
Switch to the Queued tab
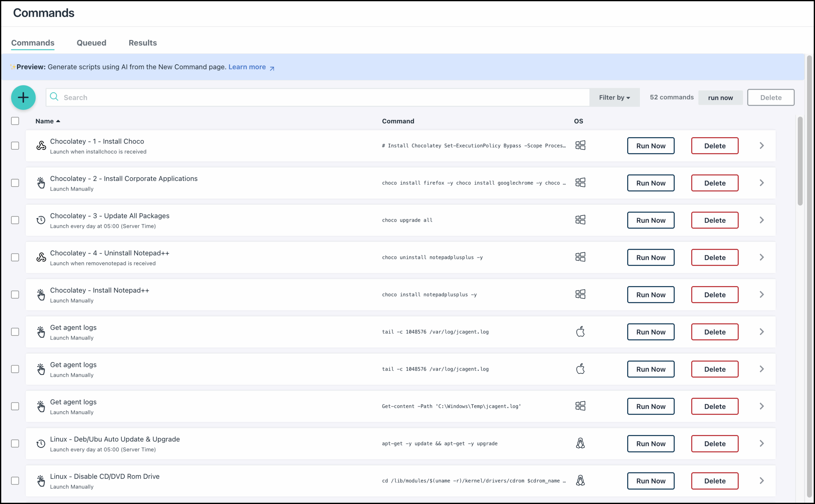pos(91,43)
